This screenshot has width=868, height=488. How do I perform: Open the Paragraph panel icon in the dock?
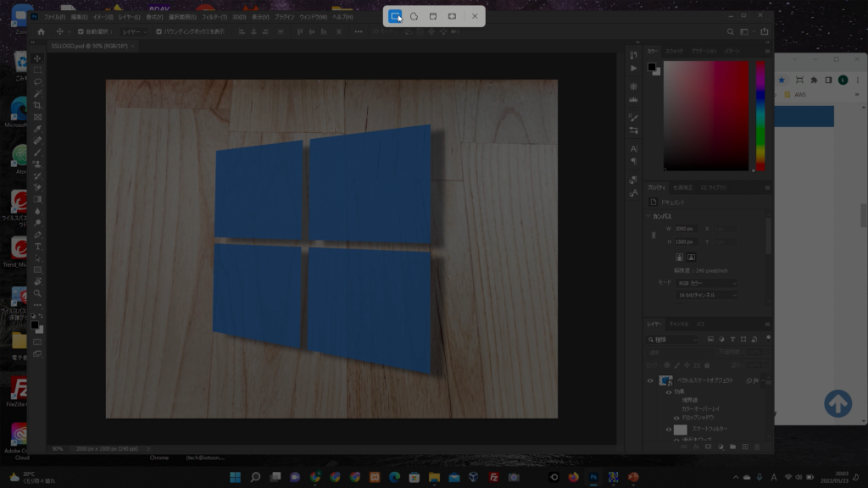[x=634, y=162]
